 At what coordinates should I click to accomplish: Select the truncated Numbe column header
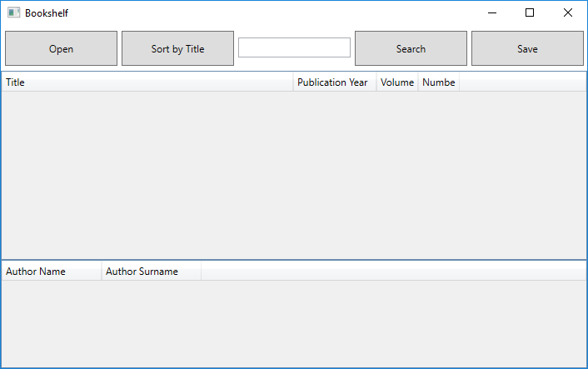439,82
